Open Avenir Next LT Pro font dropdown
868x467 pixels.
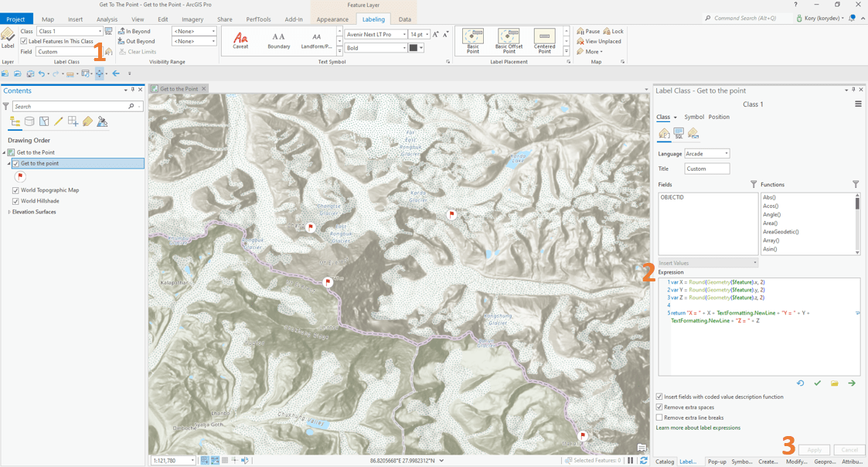[376, 34]
